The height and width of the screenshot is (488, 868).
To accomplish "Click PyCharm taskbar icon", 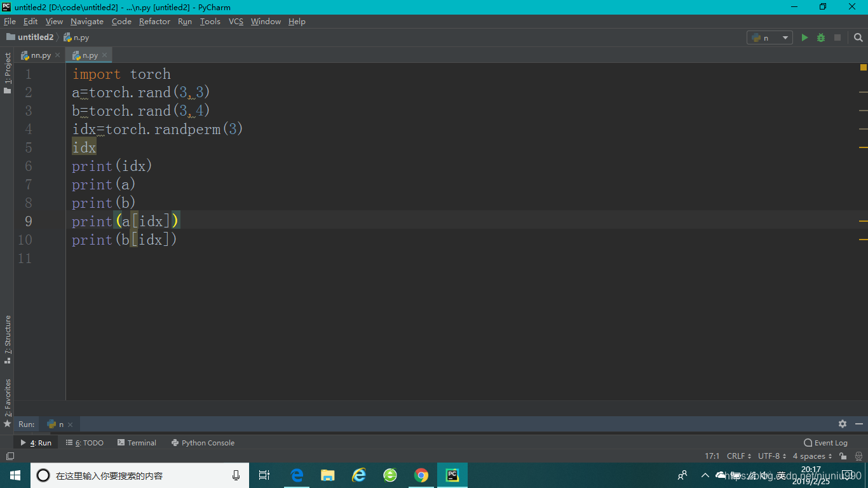I will click(452, 475).
